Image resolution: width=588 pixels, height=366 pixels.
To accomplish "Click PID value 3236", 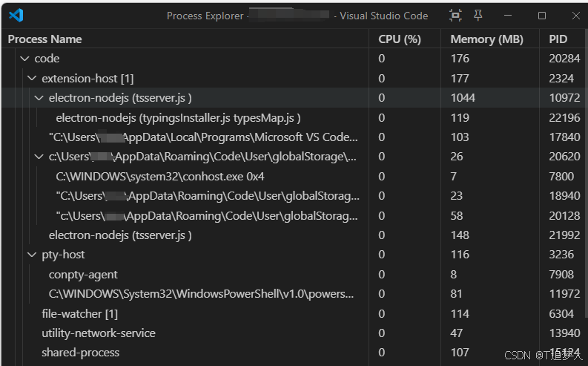I will [561, 255].
